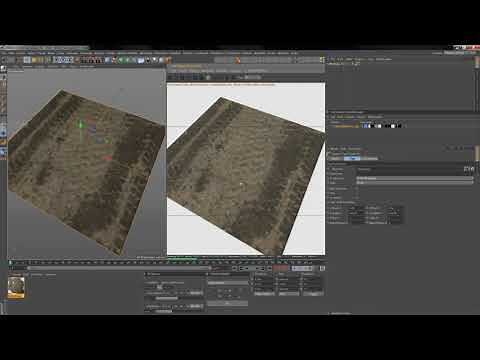Click the orange plugin icon after the Light icon
480x360 pixels.
click(x=168, y=60)
